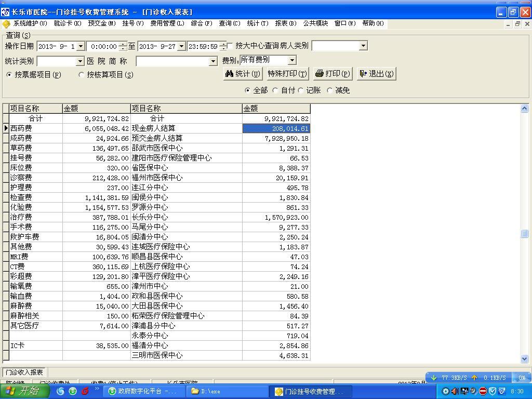532x399 pixels.
Task: Launch the green 360 browser quick-launch icon
Action: click(x=73, y=391)
